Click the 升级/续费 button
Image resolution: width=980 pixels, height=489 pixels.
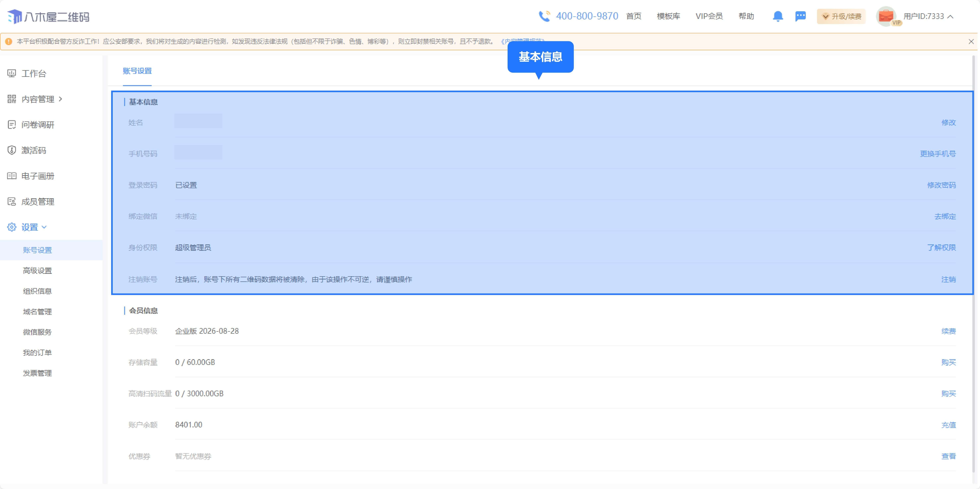(x=841, y=16)
